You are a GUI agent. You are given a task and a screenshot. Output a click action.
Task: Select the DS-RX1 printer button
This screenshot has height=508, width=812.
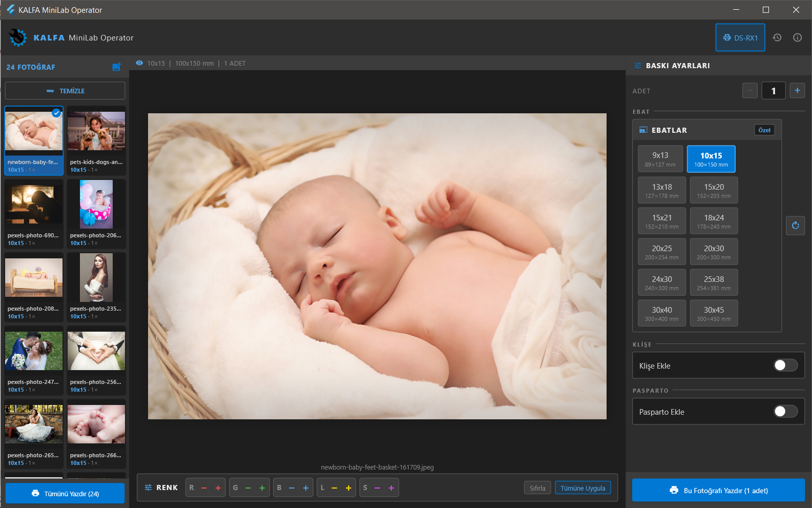[740, 37]
